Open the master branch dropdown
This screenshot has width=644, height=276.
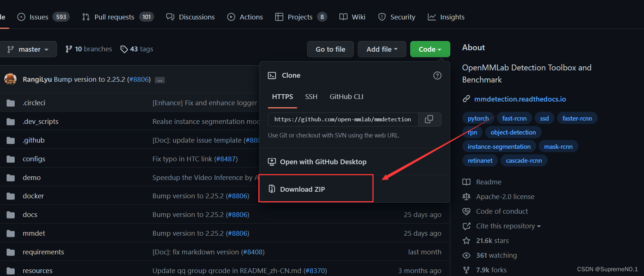point(28,49)
